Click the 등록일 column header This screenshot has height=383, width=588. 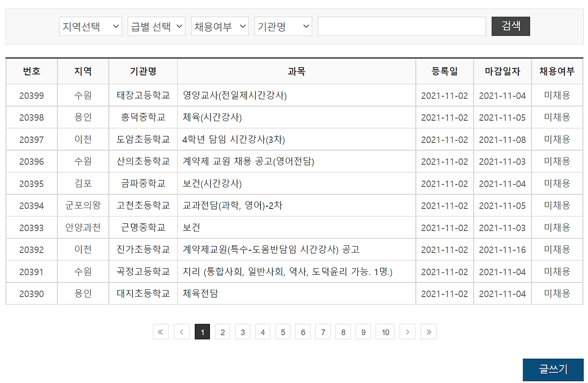click(445, 71)
